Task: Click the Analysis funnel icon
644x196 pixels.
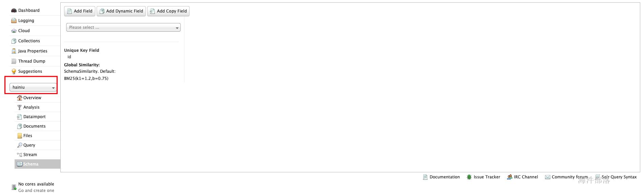Action: pyautogui.click(x=19, y=107)
